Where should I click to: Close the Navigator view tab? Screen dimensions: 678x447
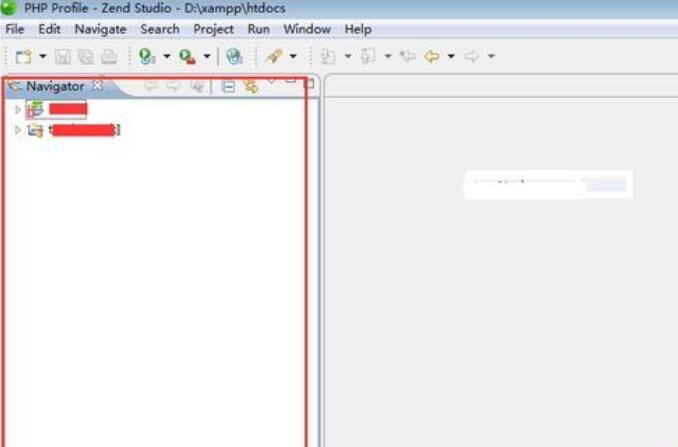(98, 86)
